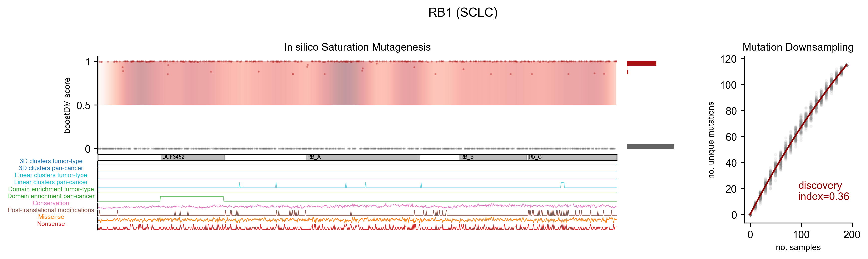Click the orange Missense track label
This screenshot has height=259, width=868.
pyautogui.click(x=51, y=217)
